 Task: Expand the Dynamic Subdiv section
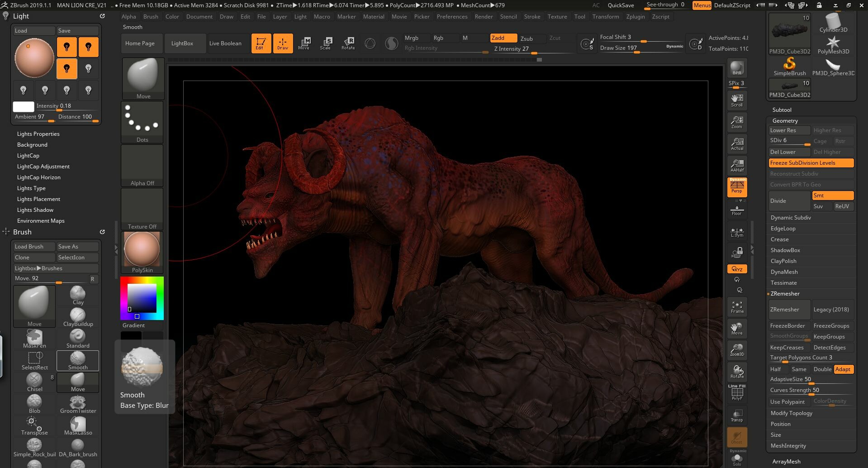click(x=790, y=217)
